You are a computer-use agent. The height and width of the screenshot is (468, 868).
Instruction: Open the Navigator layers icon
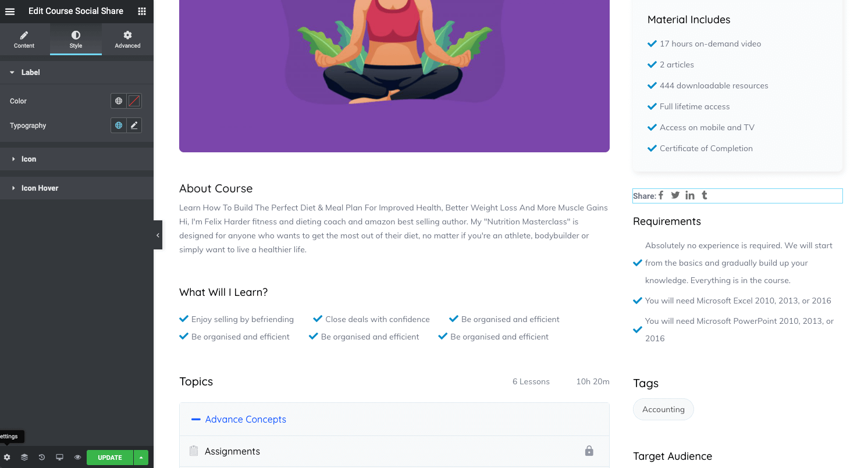pos(24,458)
